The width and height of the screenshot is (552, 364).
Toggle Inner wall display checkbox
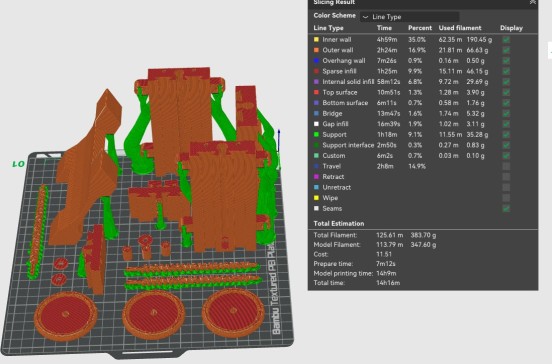[506, 39]
